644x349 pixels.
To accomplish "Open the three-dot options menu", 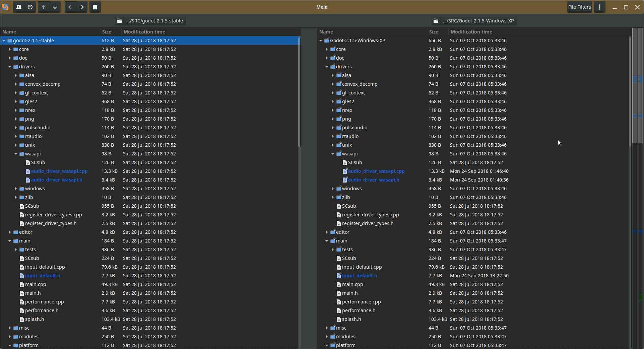I will coord(600,7).
